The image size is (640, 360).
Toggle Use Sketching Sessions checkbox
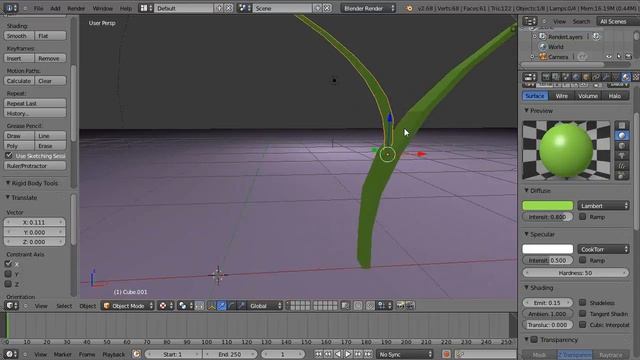9,156
